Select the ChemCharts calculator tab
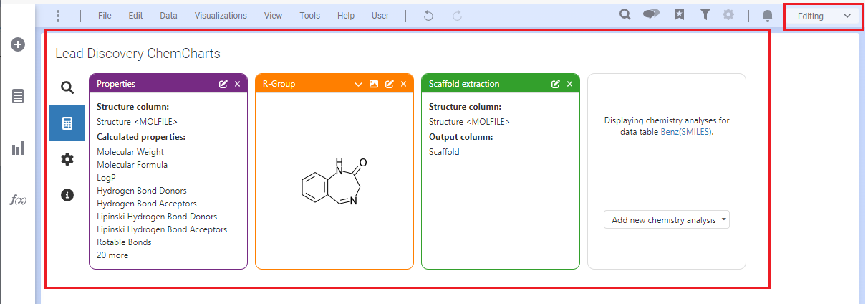This screenshot has height=304, width=868. pyautogui.click(x=67, y=123)
